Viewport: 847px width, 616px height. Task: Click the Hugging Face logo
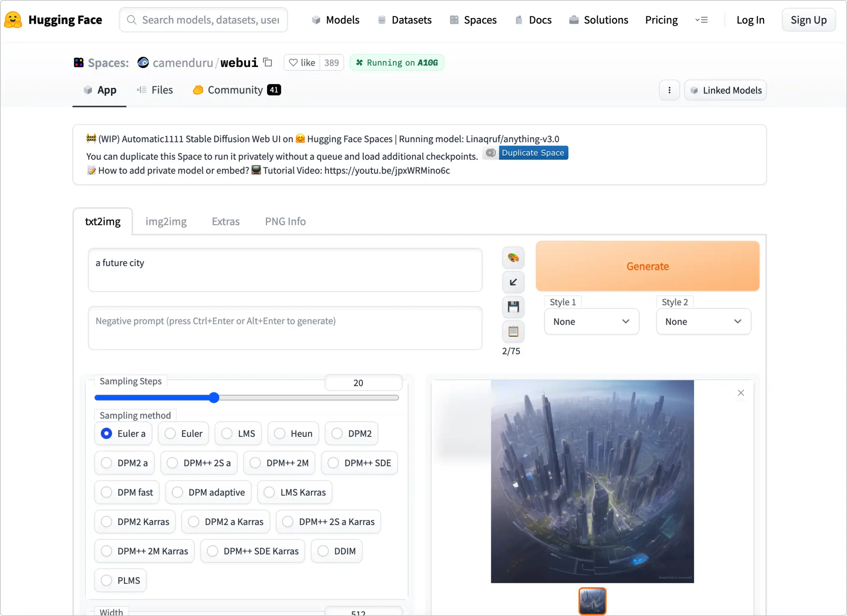(x=13, y=20)
